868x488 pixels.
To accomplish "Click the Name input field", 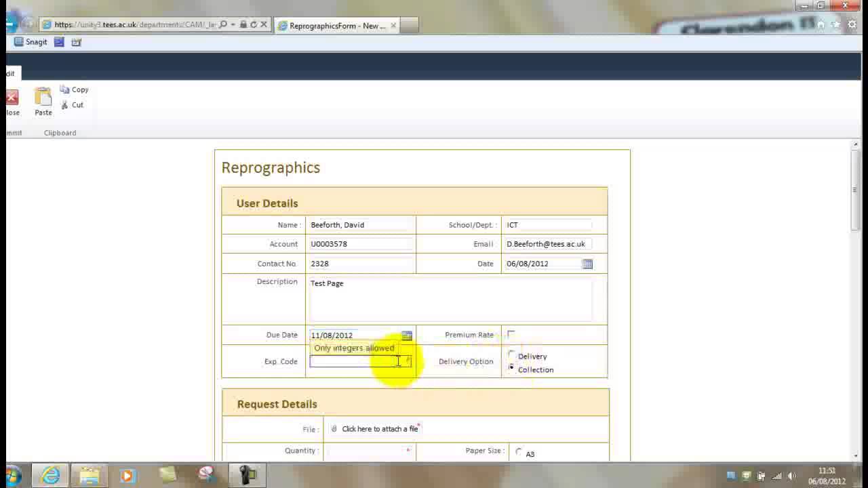I will [360, 225].
